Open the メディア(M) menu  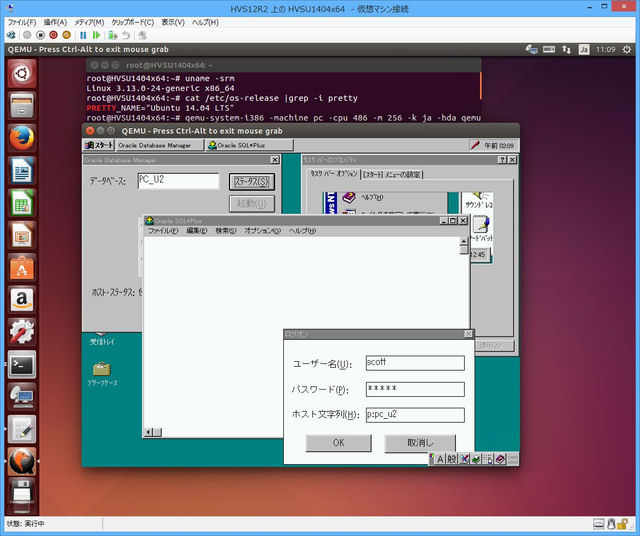89,22
